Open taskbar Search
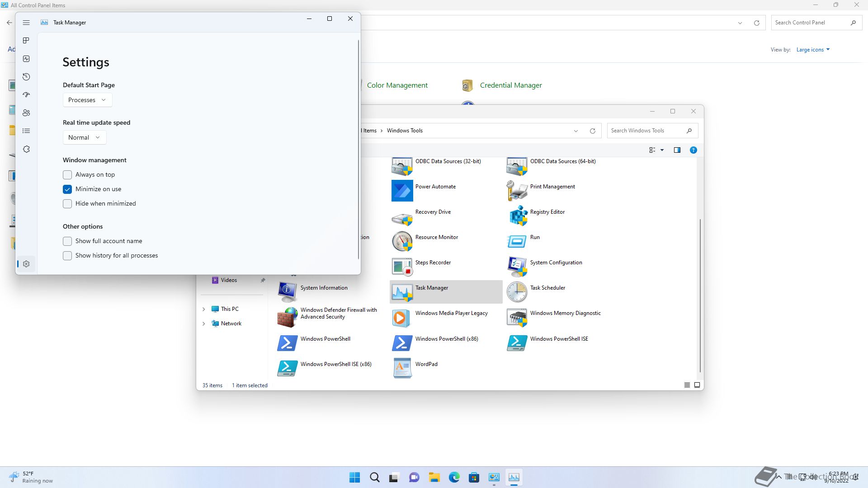Viewport: 868px width, 488px height. tap(374, 477)
